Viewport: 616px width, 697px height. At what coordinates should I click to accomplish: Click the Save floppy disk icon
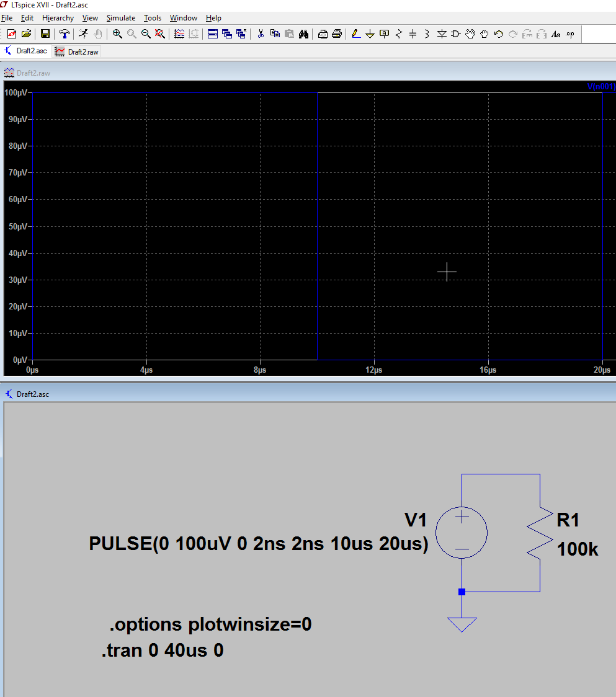[x=45, y=33]
